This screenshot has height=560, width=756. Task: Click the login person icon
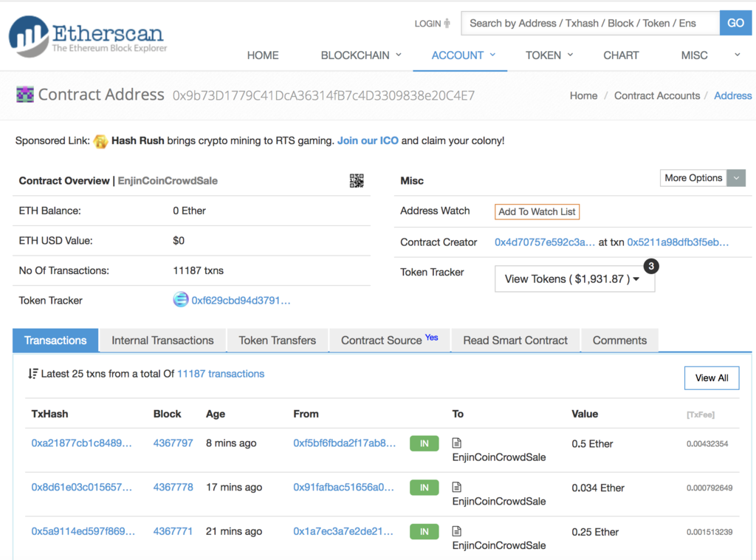point(447,23)
